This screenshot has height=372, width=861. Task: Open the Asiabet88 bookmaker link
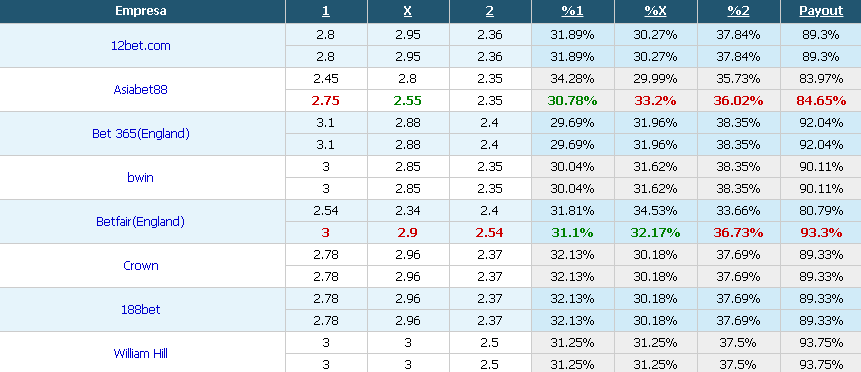[x=141, y=90]
